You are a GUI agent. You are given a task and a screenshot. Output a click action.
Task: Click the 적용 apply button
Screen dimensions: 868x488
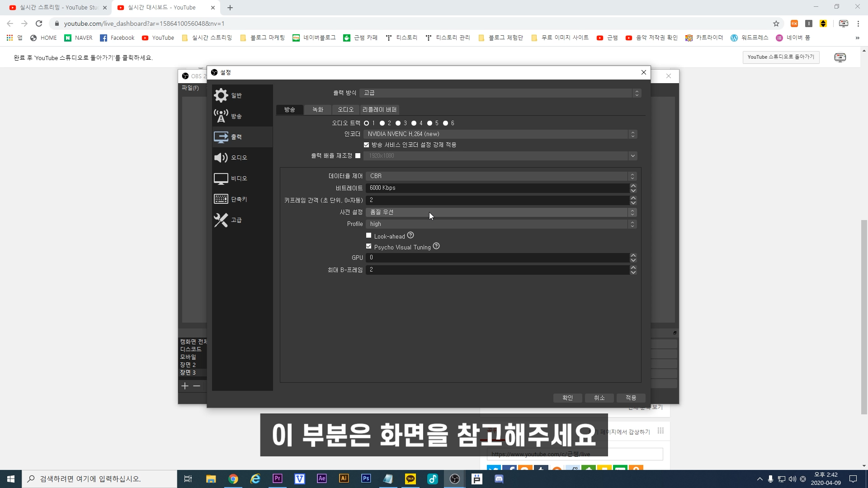point(631,398)
